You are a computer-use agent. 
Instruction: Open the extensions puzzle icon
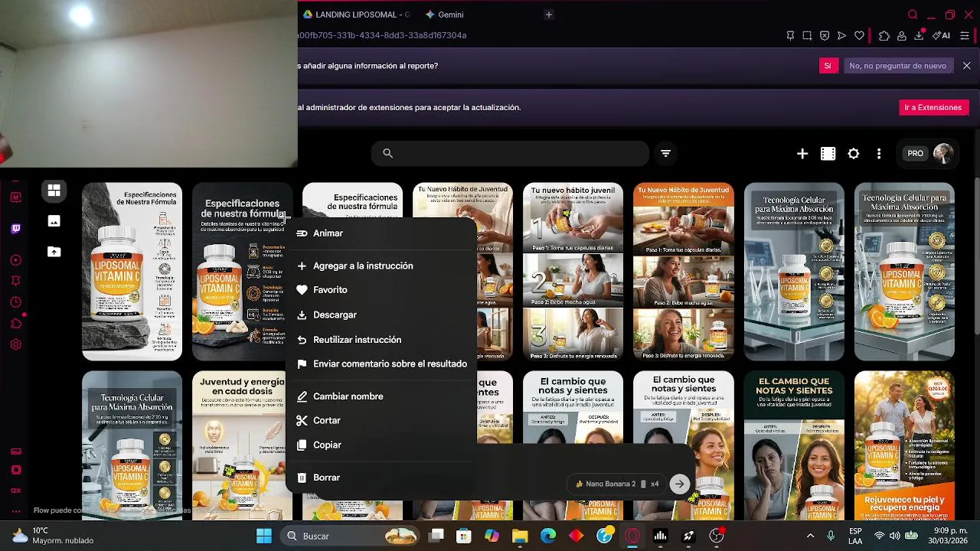884,35
